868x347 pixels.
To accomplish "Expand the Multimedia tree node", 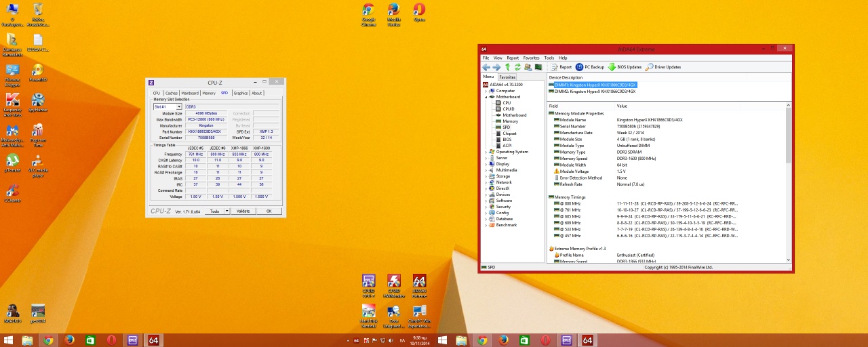I will (486, 170).
